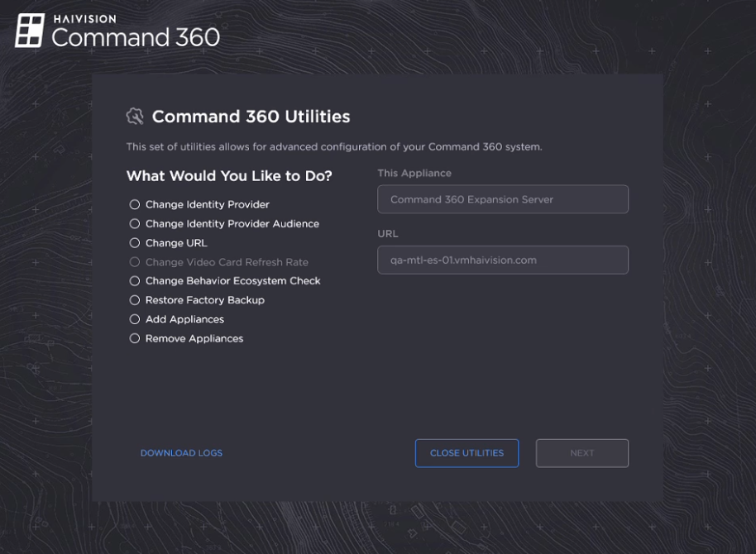
Task: Click the What Would You Like to Do heading
Action: (x=229, y=175)
